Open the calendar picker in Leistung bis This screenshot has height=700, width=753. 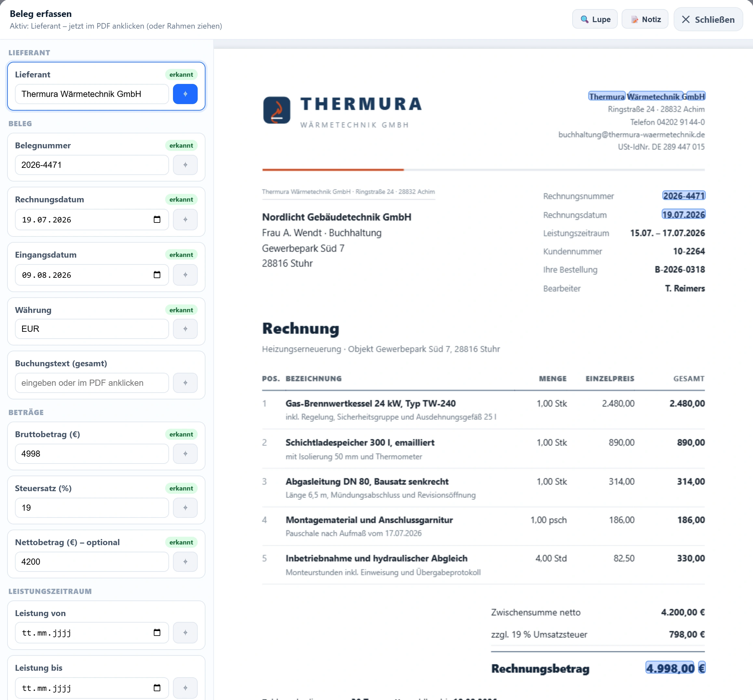[157, 688]
